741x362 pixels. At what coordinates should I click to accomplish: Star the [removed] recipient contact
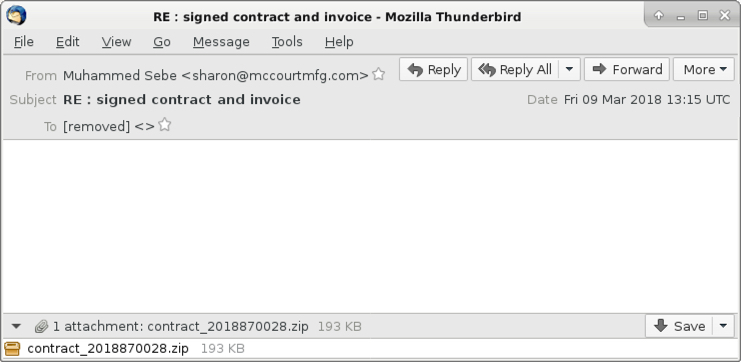click(164, 125)
